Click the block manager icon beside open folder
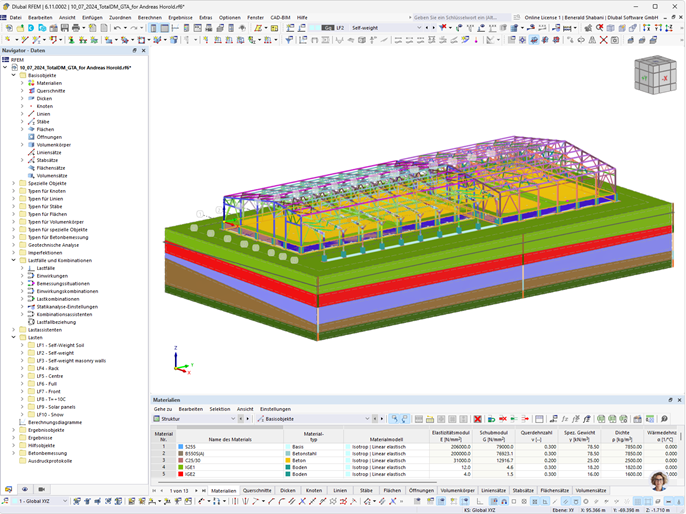686x514 pixels. click(x=31, y=28)
